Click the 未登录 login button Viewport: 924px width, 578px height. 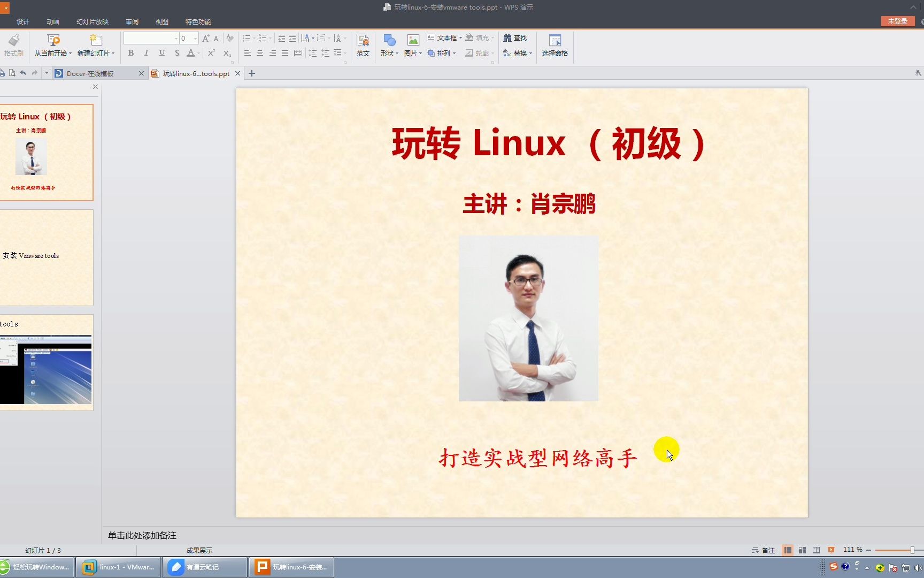(x=897, y=21)
